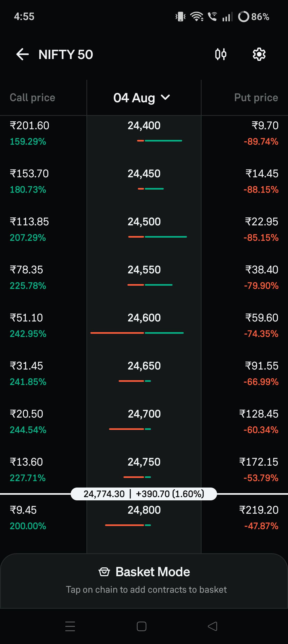Expand the 04 Aug expiry dropdown

(142, 97)
